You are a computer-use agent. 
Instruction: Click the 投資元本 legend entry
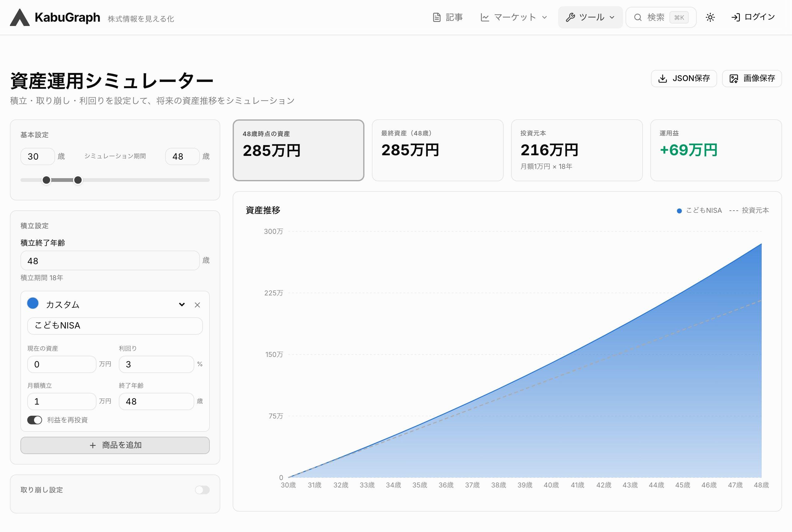[749, 210]
